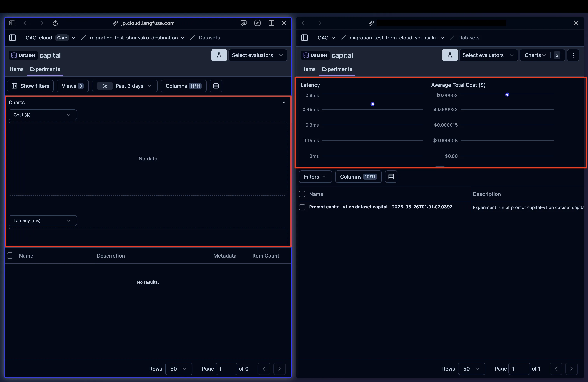
Task: Open Select evaluators dropdown in right window
Action: [488, 55]
